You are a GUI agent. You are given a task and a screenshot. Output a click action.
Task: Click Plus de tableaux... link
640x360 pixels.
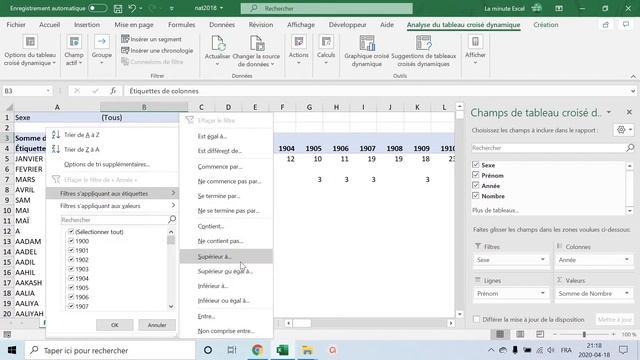tap(495, 210)
